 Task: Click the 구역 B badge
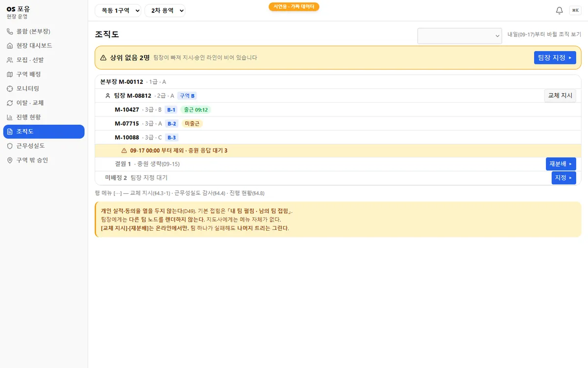click(187, 96)
